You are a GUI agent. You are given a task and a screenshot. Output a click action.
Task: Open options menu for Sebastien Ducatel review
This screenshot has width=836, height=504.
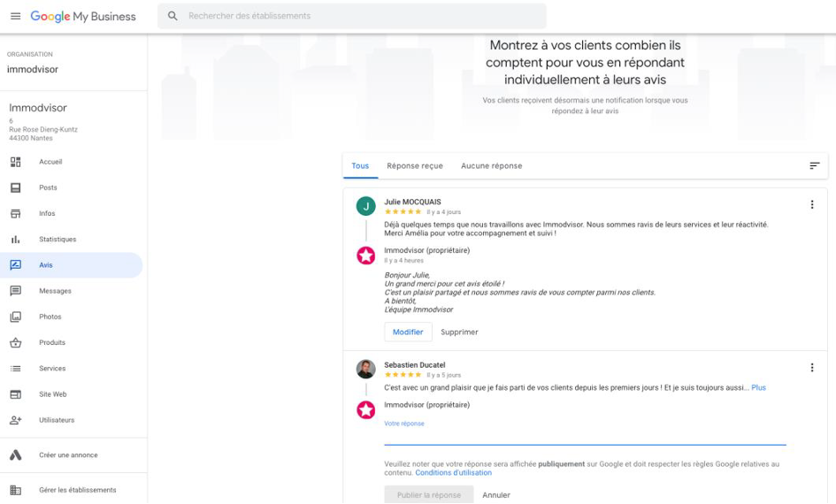(812, 368)
